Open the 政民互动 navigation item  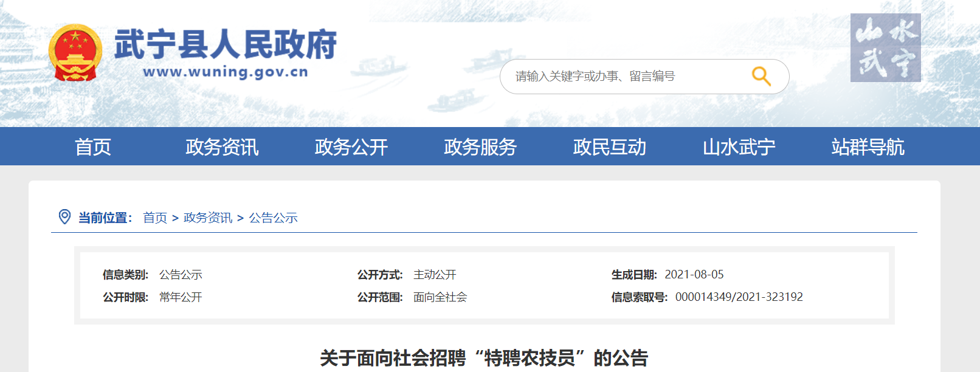pyautogui.click(x=609, y=146)
